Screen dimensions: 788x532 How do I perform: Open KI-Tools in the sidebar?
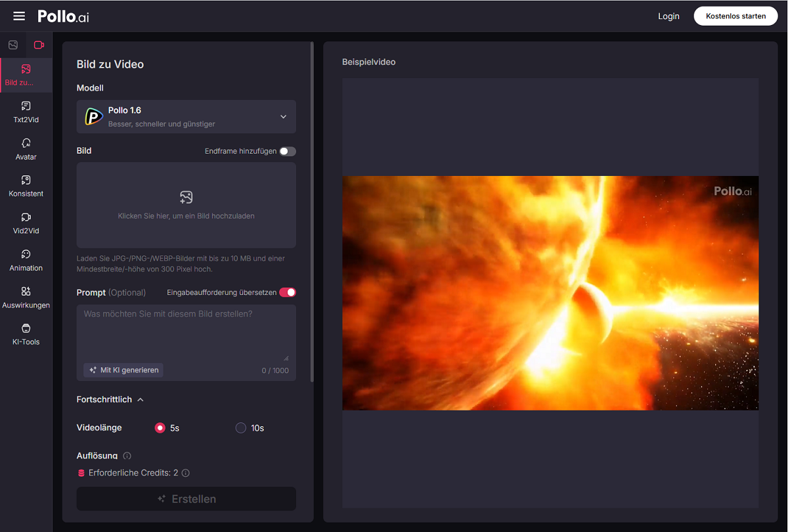click(26, 334)
